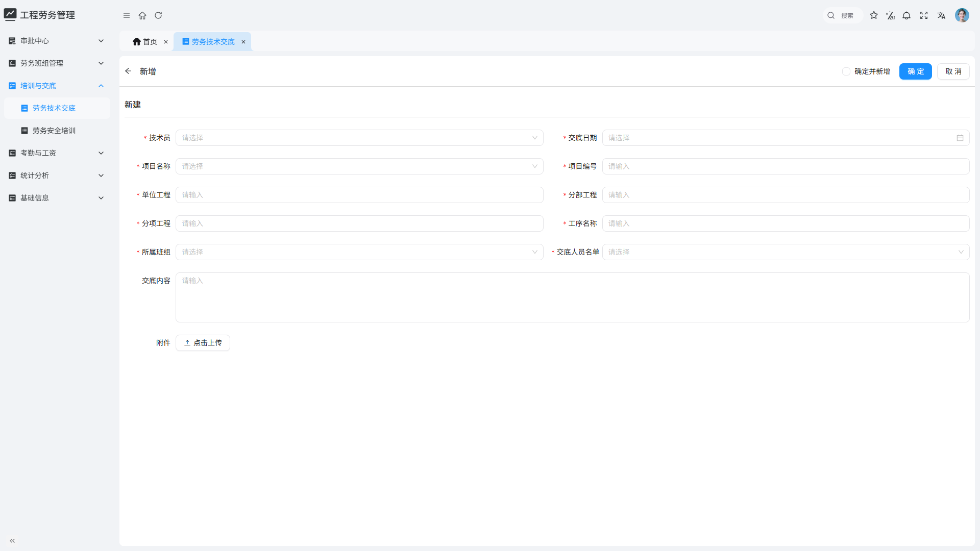This screenshot has width=980, height=551.
Task: Click the 交底内容 text area
Action: coord(572,297)
